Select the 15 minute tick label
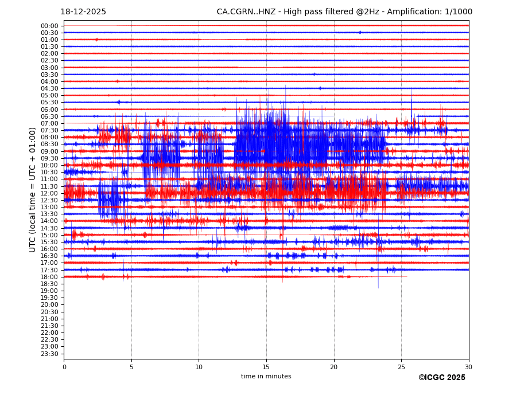Viewport: 532px width, 399px height. pyautogui.click(x=266, y=367)
